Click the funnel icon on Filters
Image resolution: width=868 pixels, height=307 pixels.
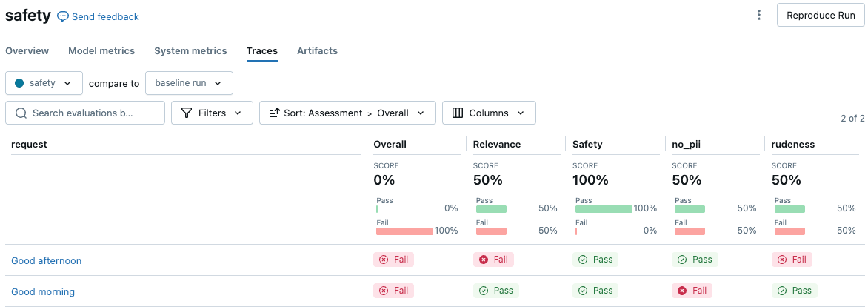(x=186, y=113)
